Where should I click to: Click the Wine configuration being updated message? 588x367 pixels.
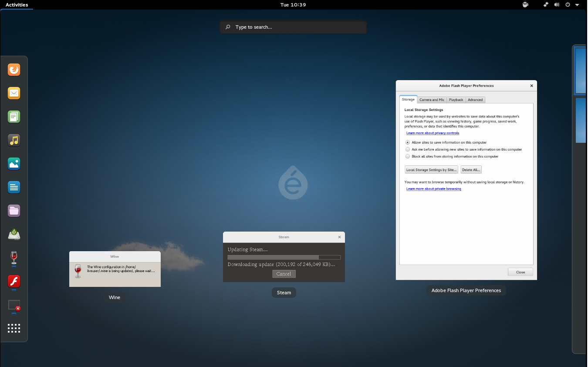[121, 269]
